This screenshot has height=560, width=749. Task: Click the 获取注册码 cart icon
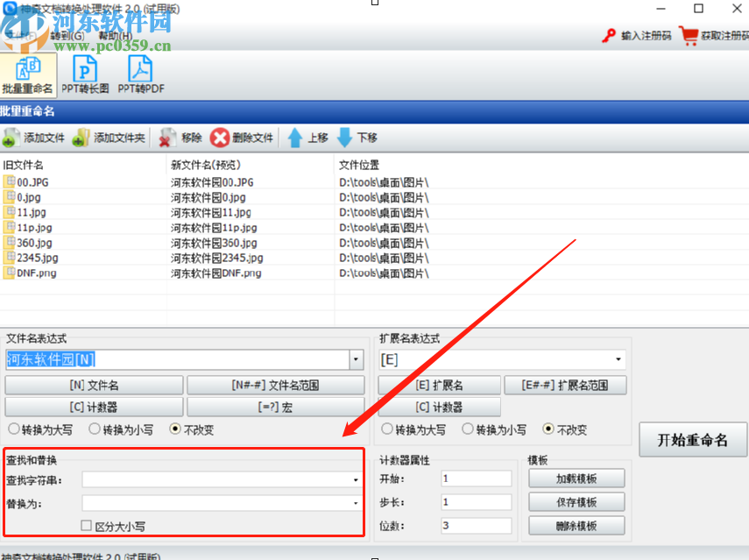(x=689, y=36)
